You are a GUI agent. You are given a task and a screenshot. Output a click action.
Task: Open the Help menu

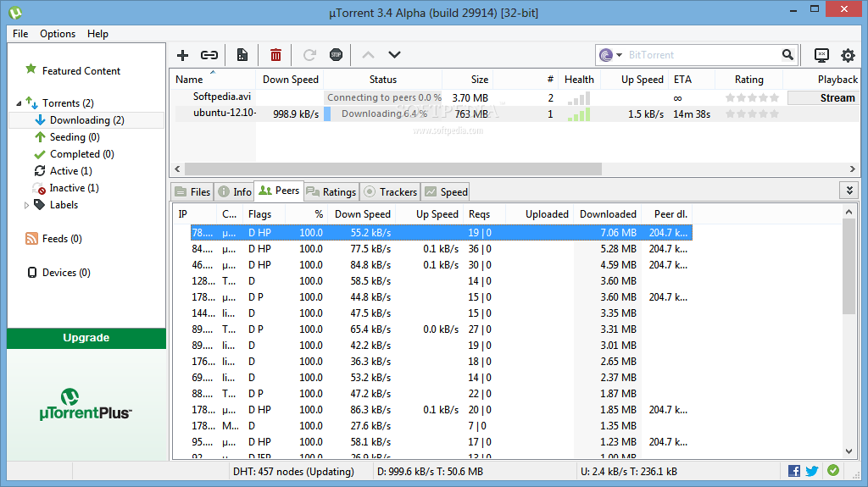pos(98,34)
